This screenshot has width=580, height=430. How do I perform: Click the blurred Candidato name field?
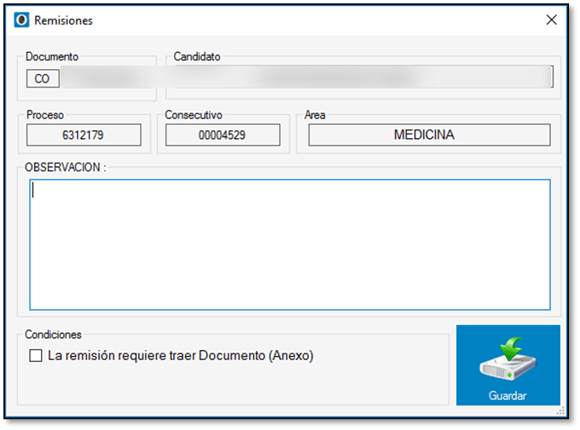(363, 77)
